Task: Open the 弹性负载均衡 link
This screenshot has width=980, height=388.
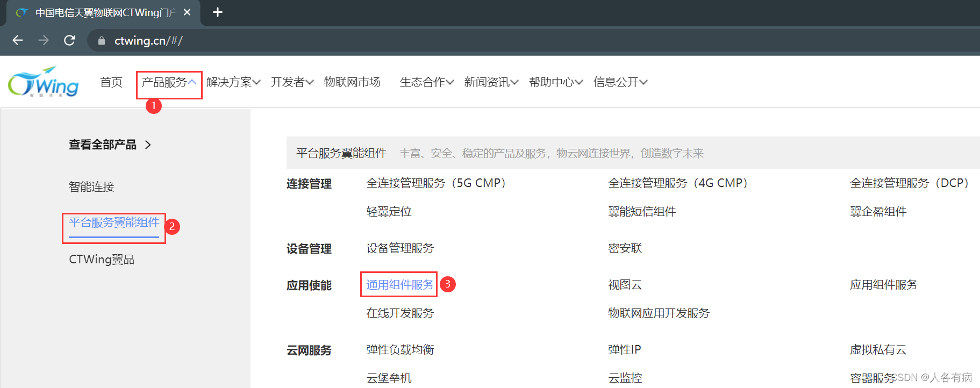Action: tap(400, 350)
